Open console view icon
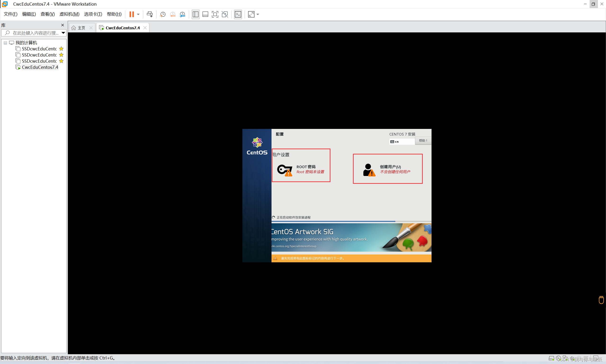Viewport: 606px width, 364px height. click(x=238, y=14)
